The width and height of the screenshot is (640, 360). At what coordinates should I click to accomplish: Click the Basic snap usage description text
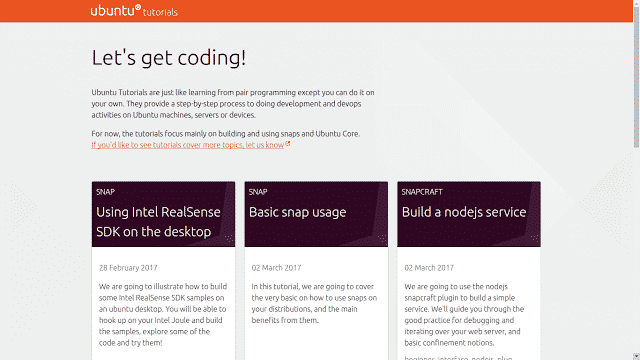click(x=314, y=303)
